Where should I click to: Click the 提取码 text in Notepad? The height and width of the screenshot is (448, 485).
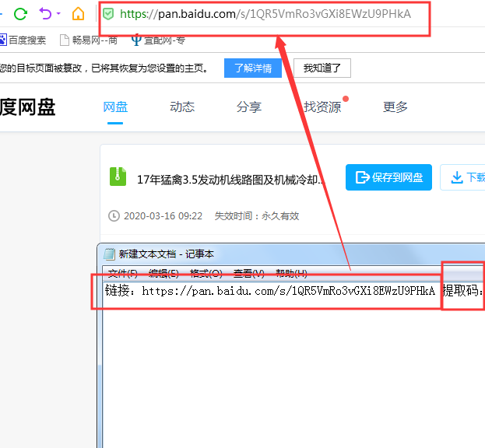[x=462, y=291]
